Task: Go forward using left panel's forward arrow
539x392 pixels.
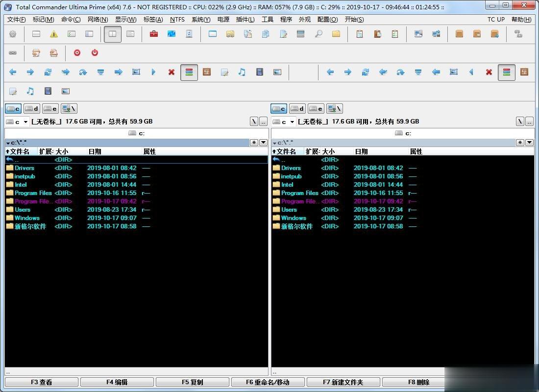Action: tap(30, 72)
